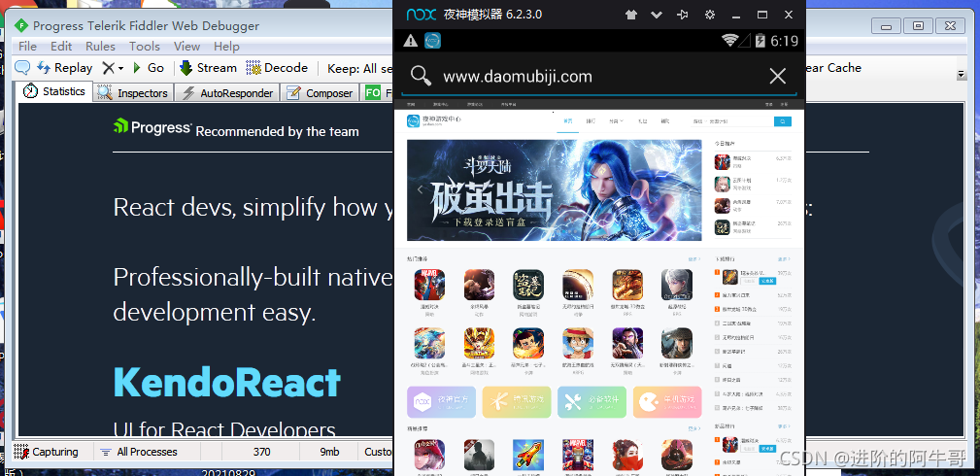Switch to the Inspectors tab
The width and height of the screenshot is (980, 476).
click(x=134, y=93)
